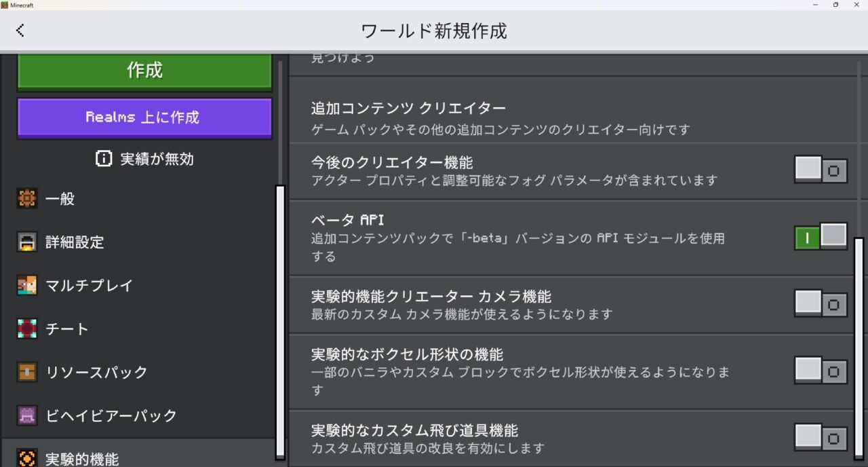868x467 pixels.
Task: Click the Minecraft app icon in title bar
Action: click(x=5, y=5)
